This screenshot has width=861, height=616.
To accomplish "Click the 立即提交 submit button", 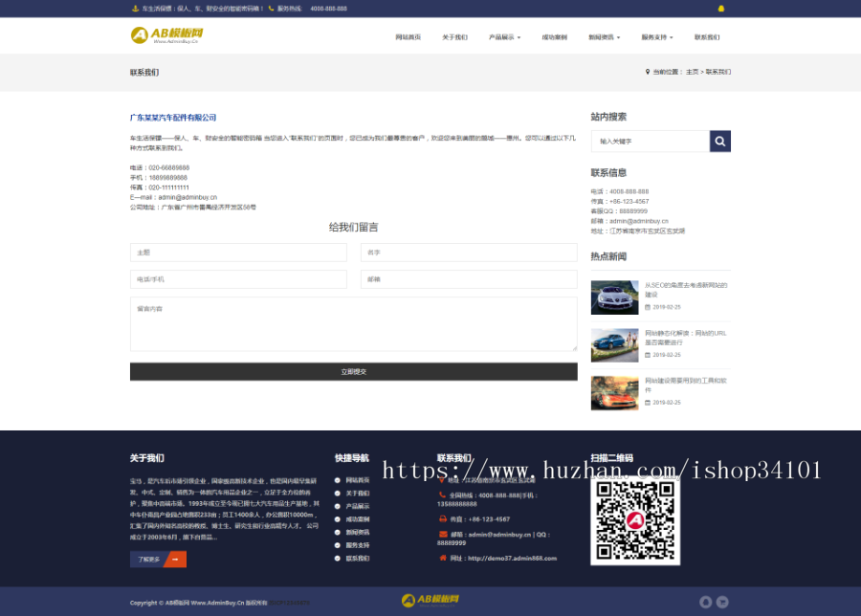I will pos(354,372).
